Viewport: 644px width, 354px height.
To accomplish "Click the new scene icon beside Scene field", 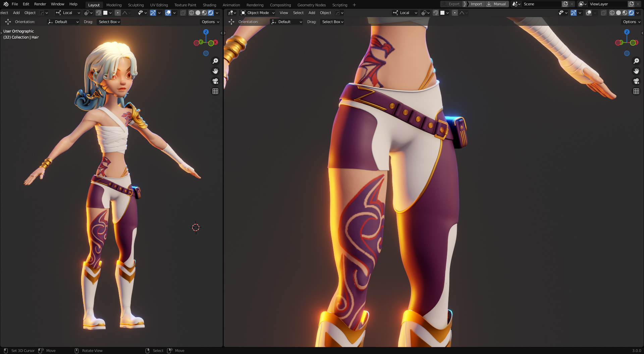I will coord(565,4).
